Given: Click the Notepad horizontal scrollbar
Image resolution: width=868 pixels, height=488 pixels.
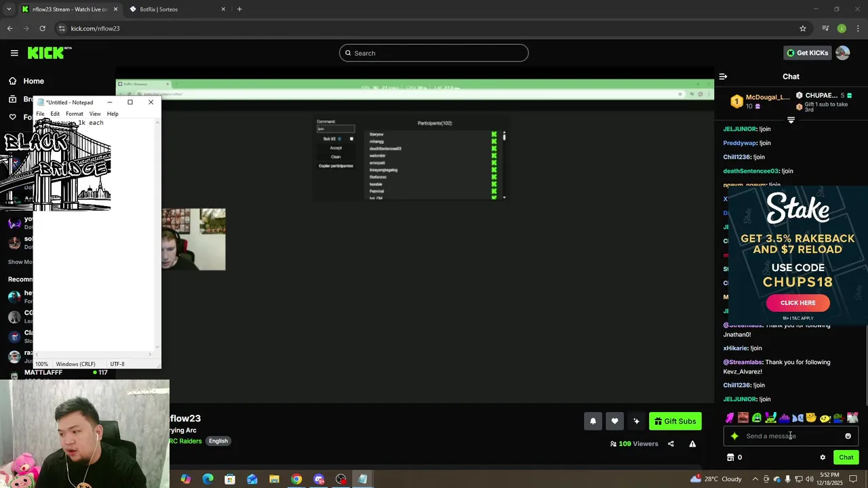Looking at the screenshot, I should click(x=93, y=354).
